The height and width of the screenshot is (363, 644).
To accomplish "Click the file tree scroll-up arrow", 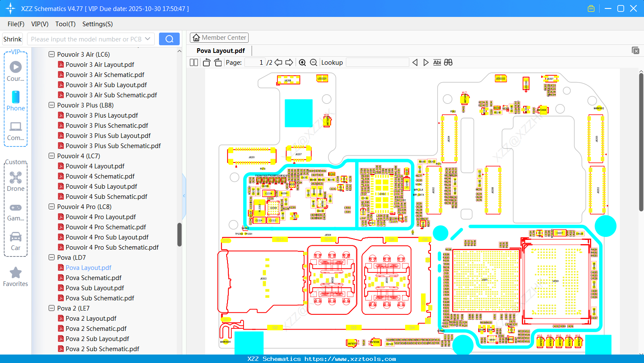I will pyautogui.click(x=179, y=51).
